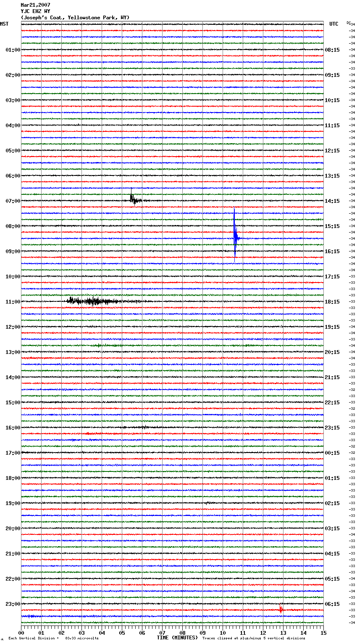Select the 03:00 MST row label
The width and height of the screenshot is (357, 644).
13,100
